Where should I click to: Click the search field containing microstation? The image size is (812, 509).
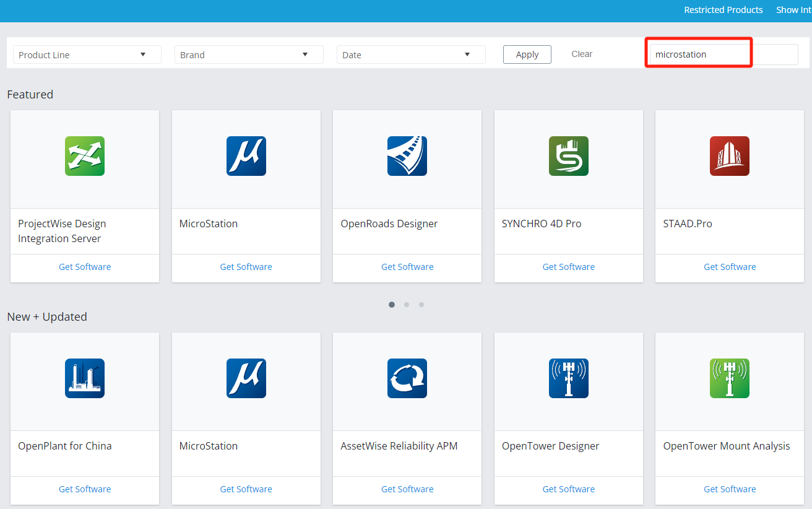click(x=723, y=54)
